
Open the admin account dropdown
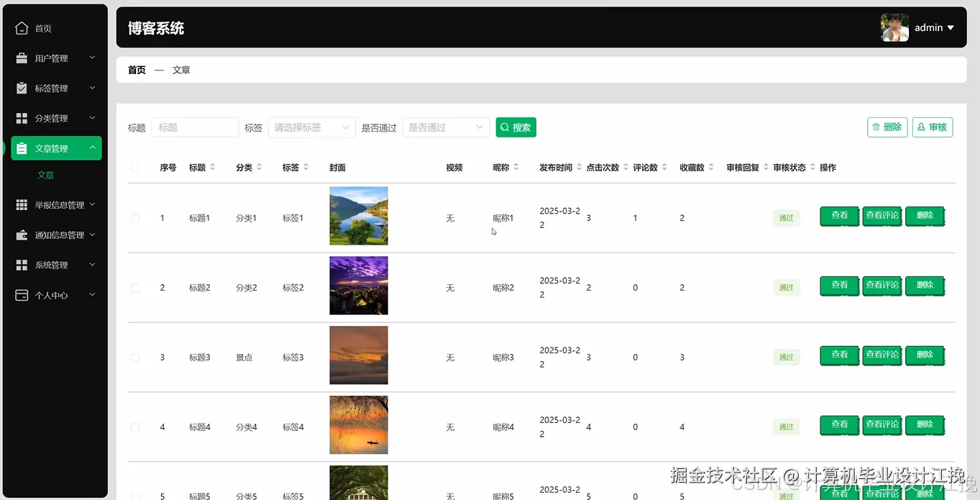point(933,27)
